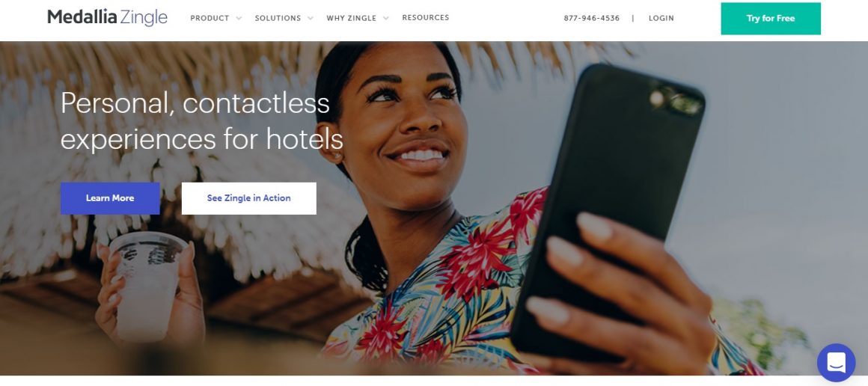
Task: Click See Zingle in Action button
Action: pyautogui.click(x=249, y=198)
